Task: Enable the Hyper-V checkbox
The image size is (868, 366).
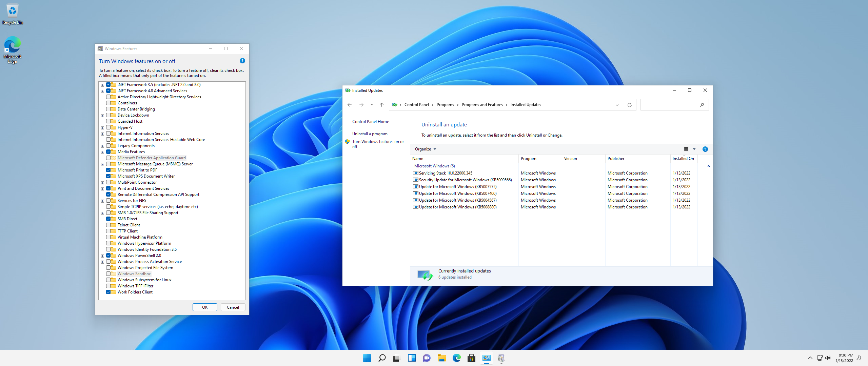Action: pyautogui.click(x=108, y=127)
